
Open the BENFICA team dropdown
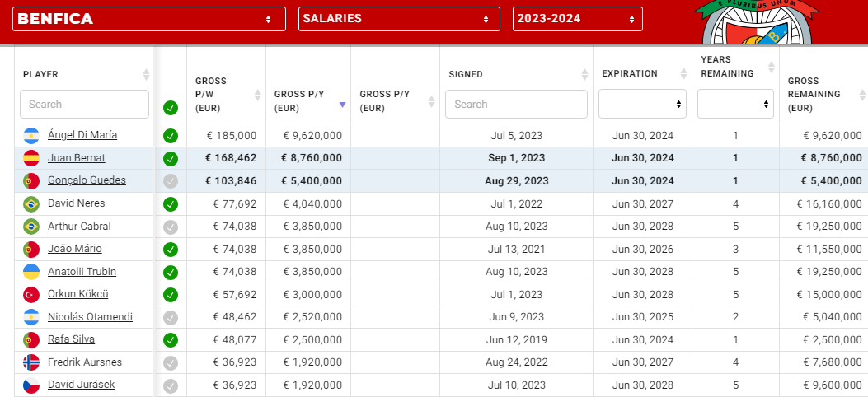[149, 19]
